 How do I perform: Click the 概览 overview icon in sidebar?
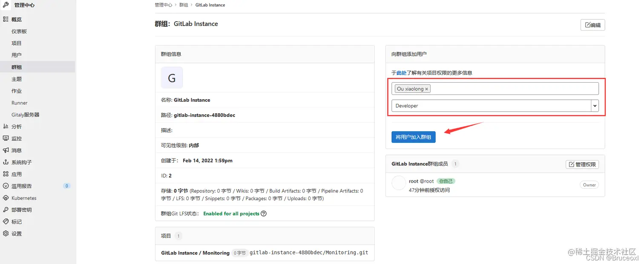point(6,19)
